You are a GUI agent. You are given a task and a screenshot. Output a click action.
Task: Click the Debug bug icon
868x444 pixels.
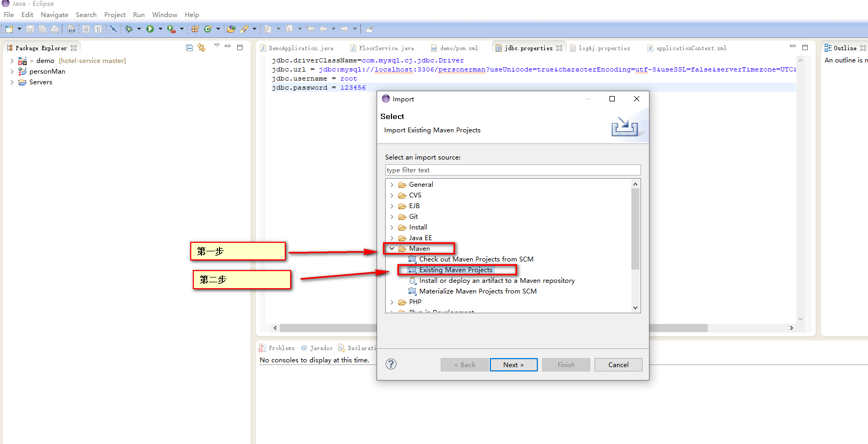coord(129,29)
